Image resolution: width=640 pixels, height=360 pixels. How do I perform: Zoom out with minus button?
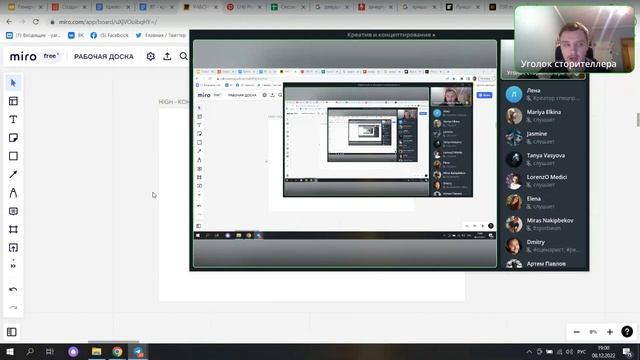[576, 332]
